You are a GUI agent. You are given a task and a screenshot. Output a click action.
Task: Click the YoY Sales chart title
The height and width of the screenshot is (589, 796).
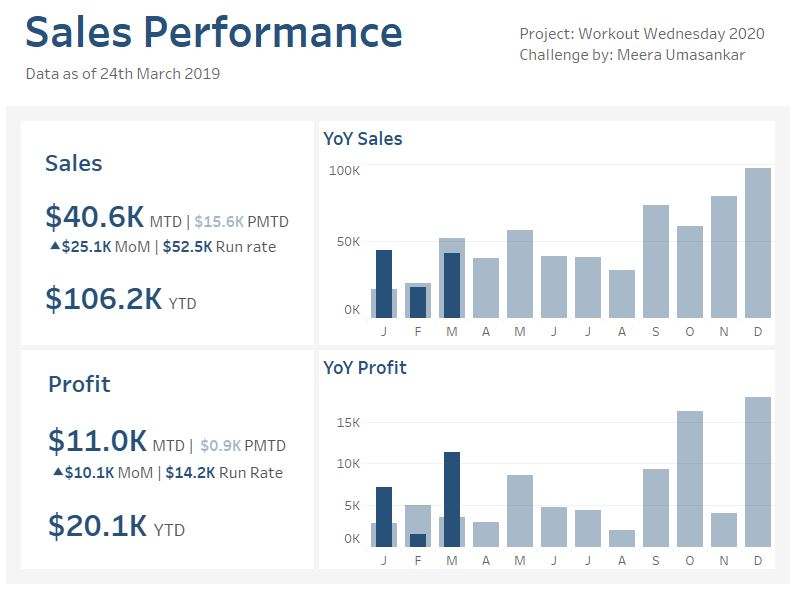pos(363,139)
